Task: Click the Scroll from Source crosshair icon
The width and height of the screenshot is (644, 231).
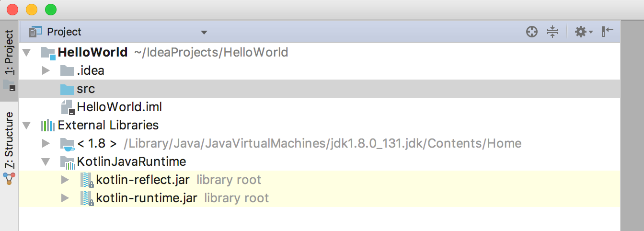Action: click(x=531, y=32)
